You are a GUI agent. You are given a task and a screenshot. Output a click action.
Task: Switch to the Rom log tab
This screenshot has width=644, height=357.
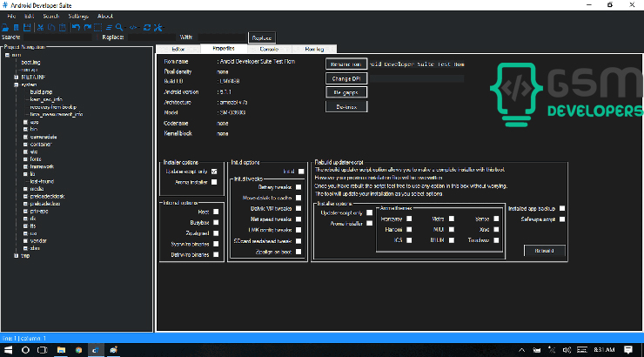(x=315, y=49)
